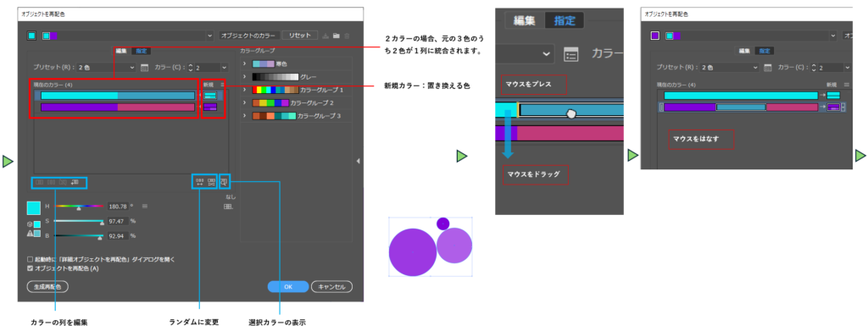This screenshot has height=331, width=868.
Task: Open color reduction options icon in left dialog
Action: coord(144,68)
